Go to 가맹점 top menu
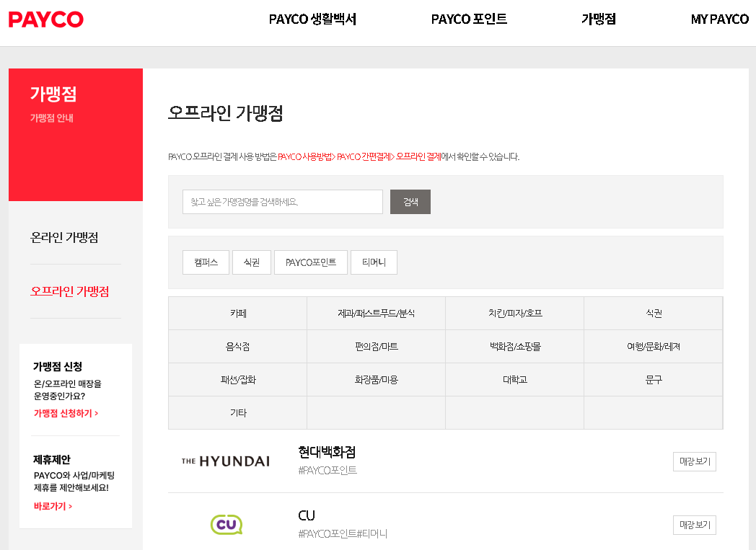756x550 pixels. point(599,19)
